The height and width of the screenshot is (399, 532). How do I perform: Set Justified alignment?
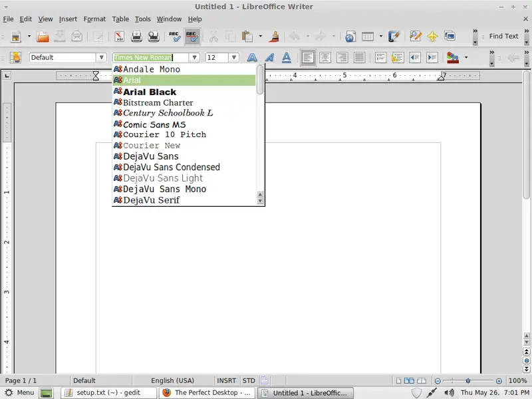359,58
